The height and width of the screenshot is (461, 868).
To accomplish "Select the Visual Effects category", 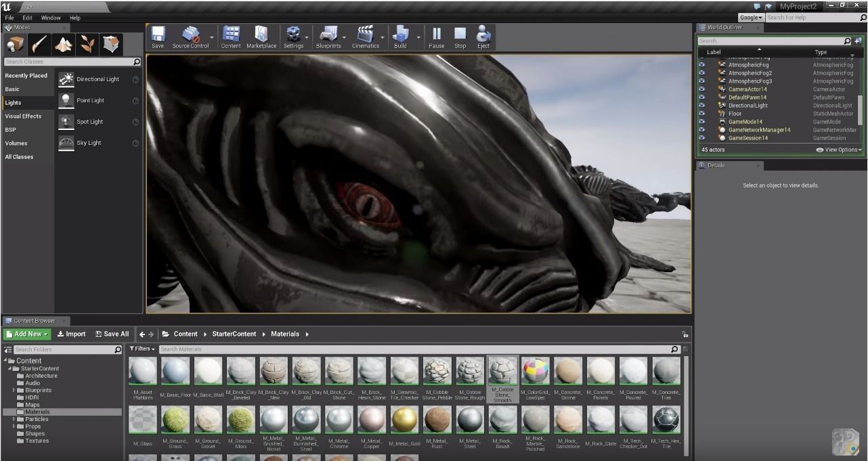I will 28,116.
